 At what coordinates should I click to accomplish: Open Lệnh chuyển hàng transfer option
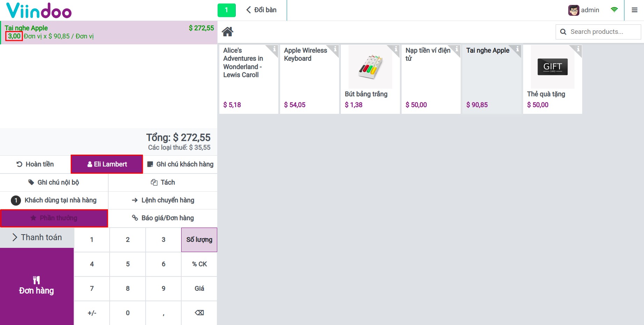coord(163,200)
